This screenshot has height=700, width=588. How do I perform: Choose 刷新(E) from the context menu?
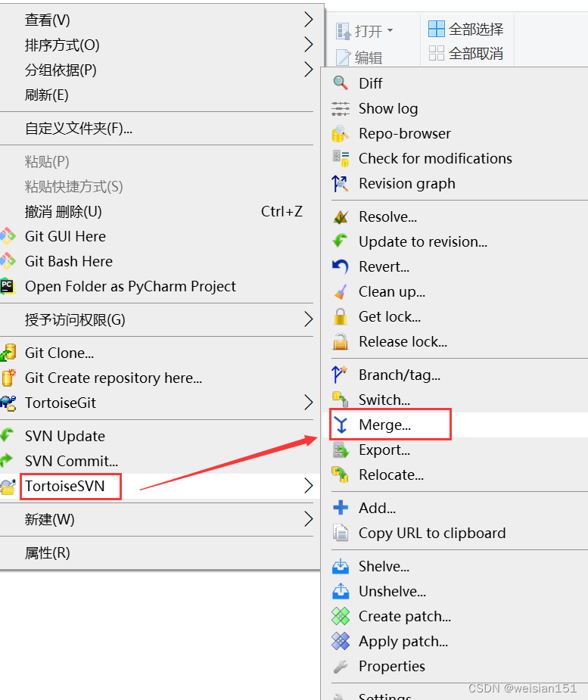coord(157,95)
